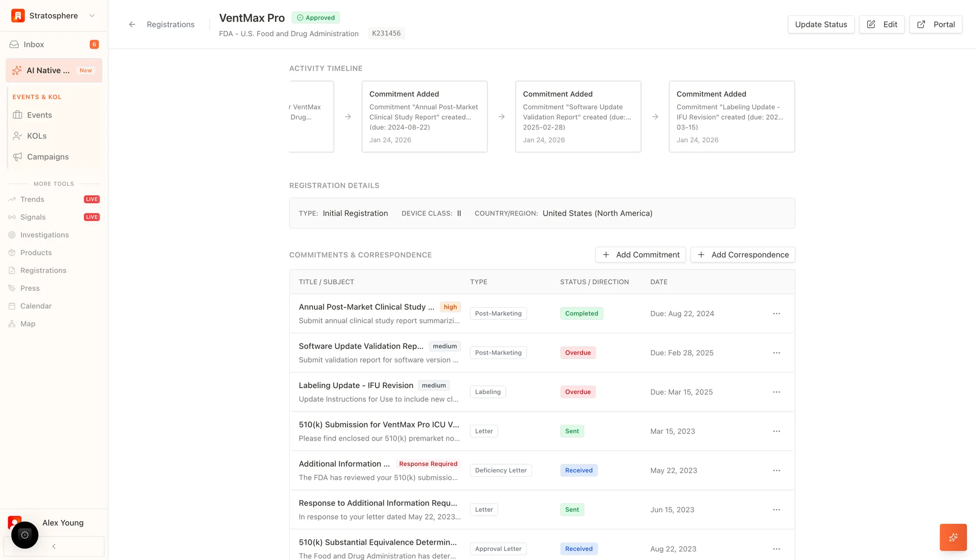Open Investigations in the sidebar
The height and width of the screenshot is (560, 976).
44,235
